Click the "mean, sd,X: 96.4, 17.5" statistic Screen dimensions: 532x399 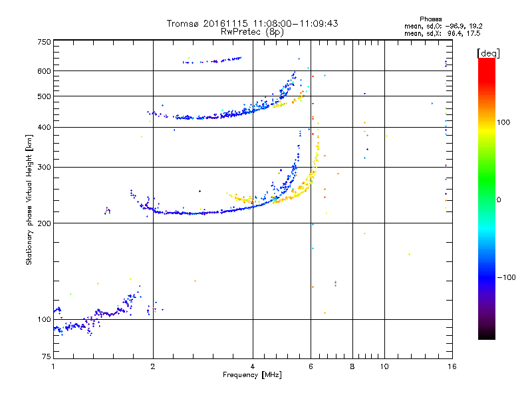coord(442,33)
